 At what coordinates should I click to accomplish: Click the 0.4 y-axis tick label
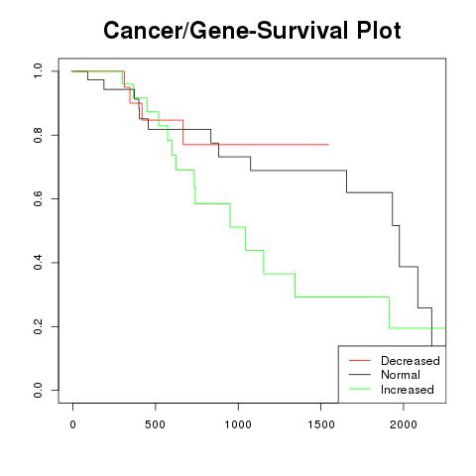coord(38,263)
